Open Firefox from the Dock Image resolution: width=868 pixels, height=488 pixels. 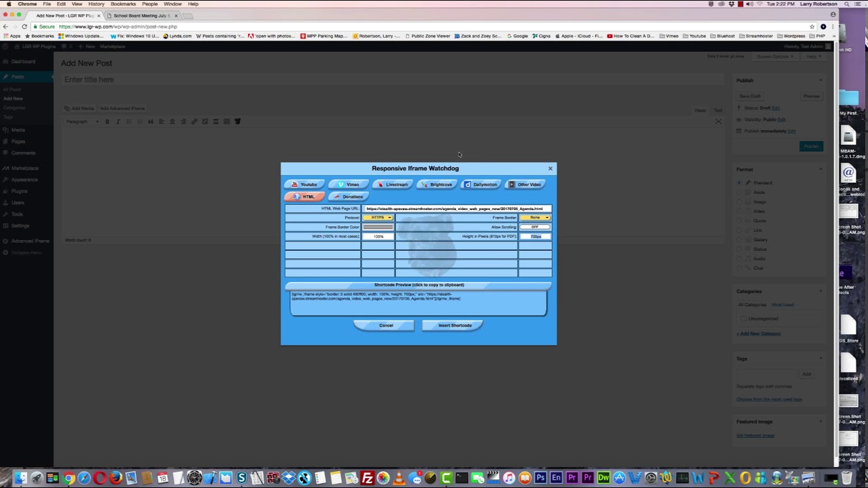(x=115, y=479)
